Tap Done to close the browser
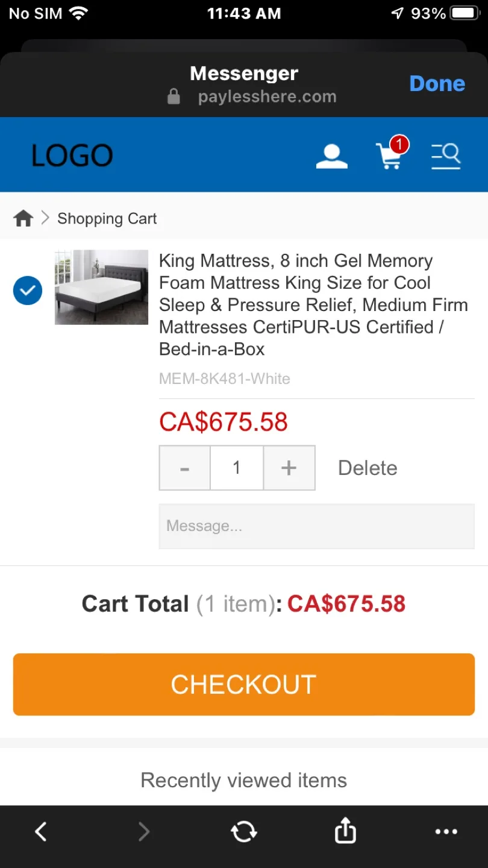488x868 pixels. (437, 84)
